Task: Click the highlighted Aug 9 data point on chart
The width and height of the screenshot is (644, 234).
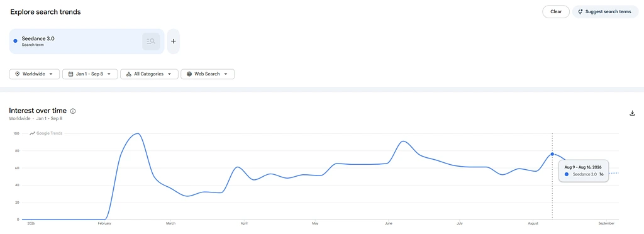Action: click(x=552, y=154)
